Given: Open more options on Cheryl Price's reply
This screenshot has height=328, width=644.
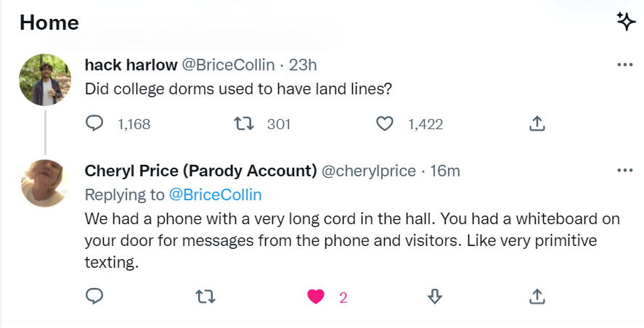Looking at the screenshot, I should (x=624, y=171).
